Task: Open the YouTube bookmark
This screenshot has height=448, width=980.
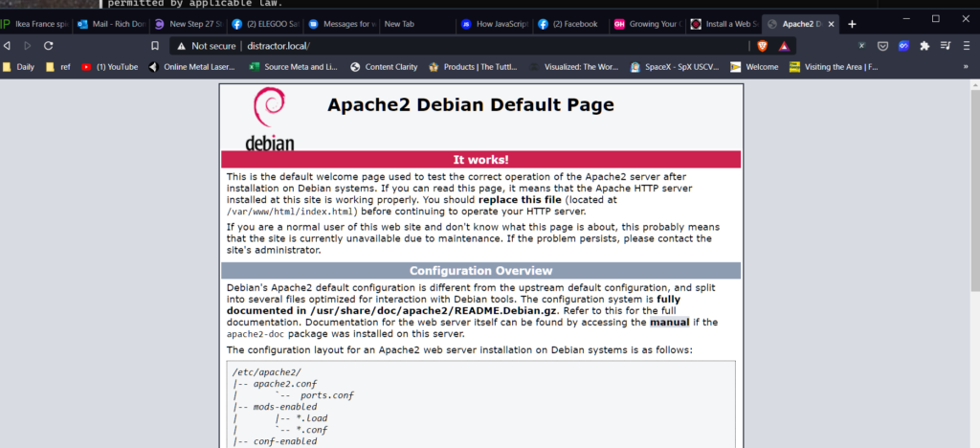Action: point(110,67)
